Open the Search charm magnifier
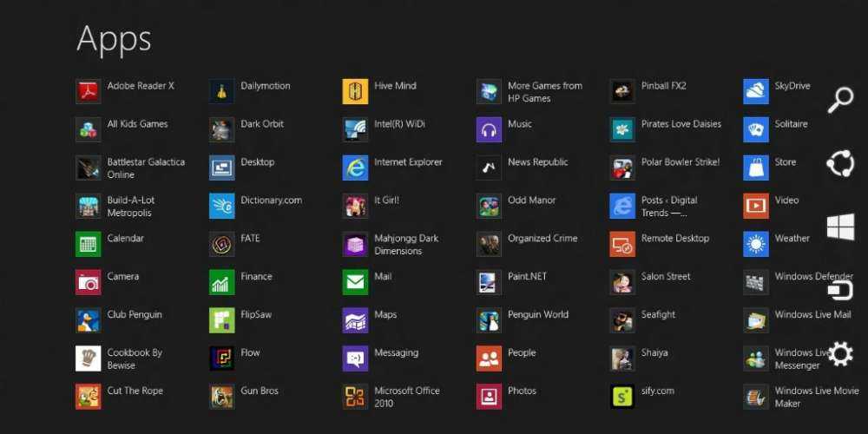This screenshot has width=868, height=434. 840,100
